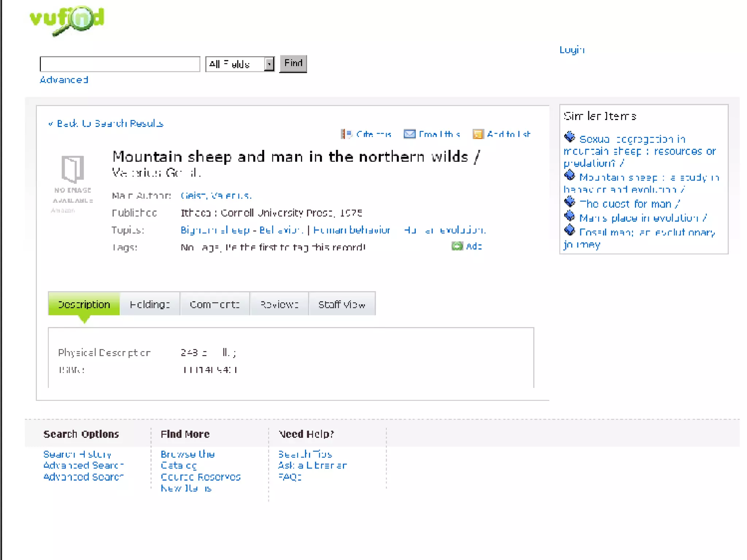This screenshot has width=747, height=560.
Task: Click book icon beside The quest for man
Action: tap(569, 202)
